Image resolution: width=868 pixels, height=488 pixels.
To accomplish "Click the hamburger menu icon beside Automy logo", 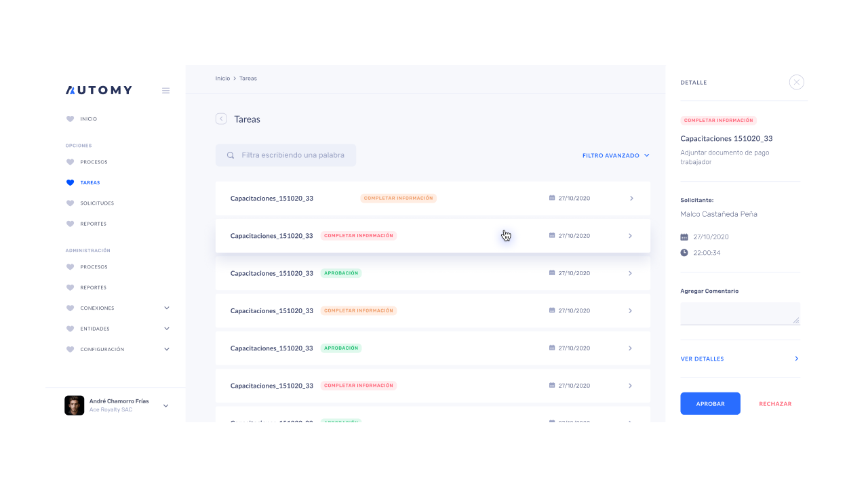I will click(x=165, y=91).
